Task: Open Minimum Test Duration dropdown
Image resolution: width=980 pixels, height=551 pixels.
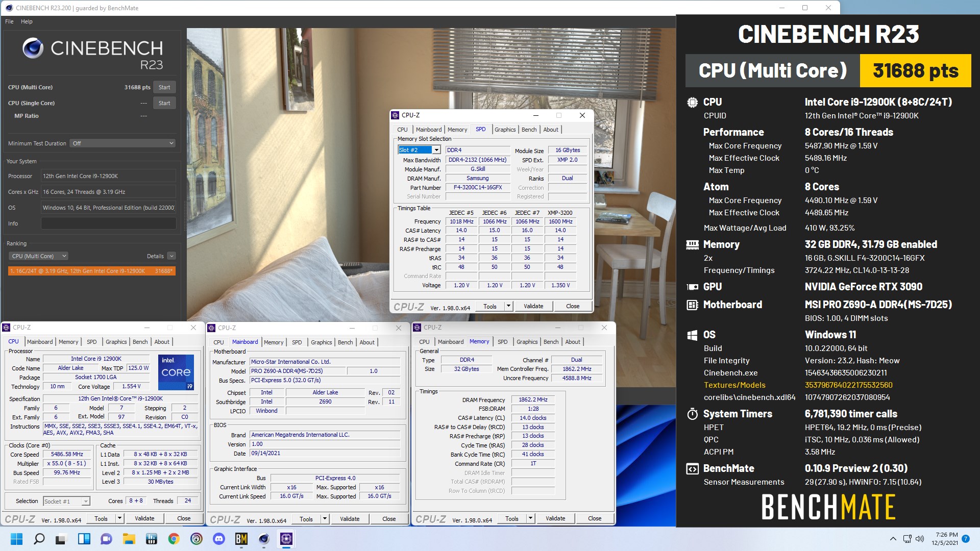Action: coord(122,143)
